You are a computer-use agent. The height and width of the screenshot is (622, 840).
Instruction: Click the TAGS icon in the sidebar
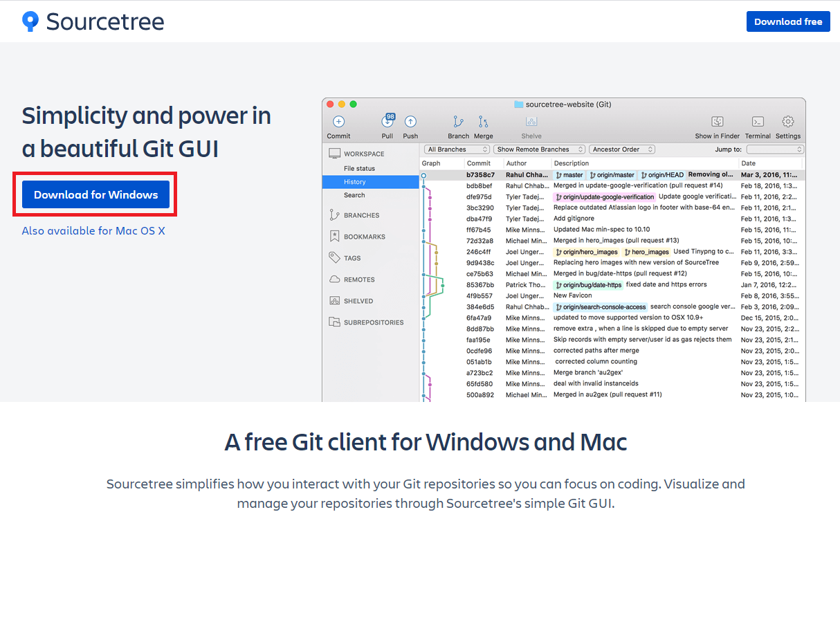point(335,257)
